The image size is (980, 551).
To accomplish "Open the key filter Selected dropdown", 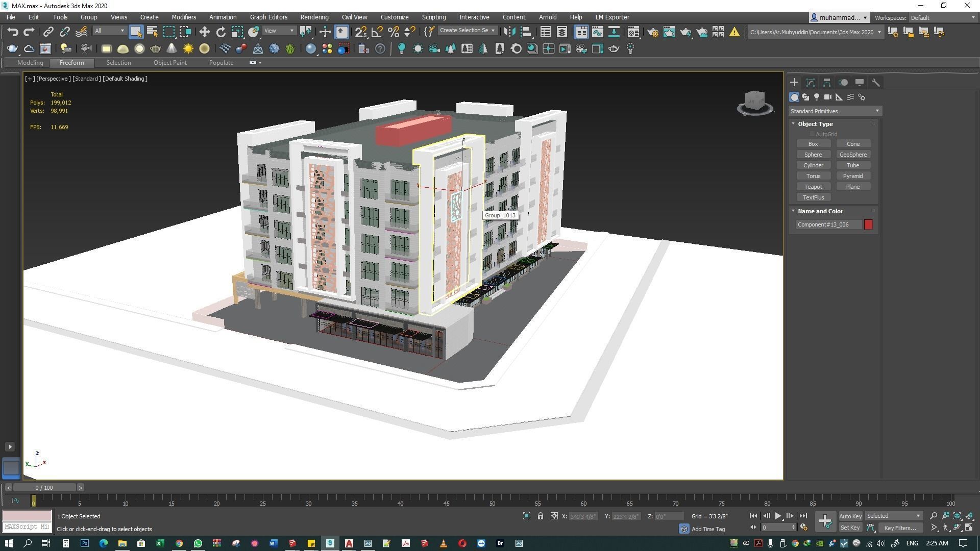I will coord(893,516).
